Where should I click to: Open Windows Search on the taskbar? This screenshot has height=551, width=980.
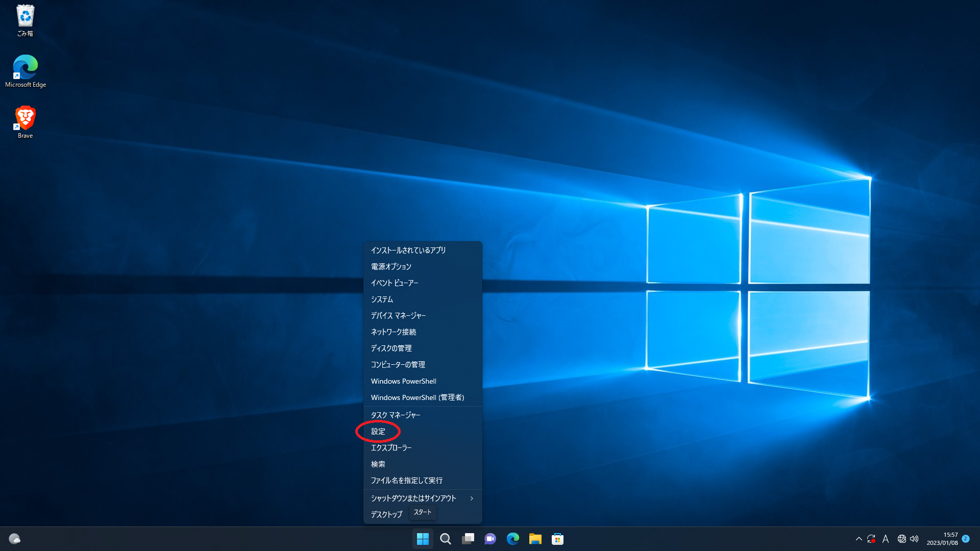click(x=445, y=539)
